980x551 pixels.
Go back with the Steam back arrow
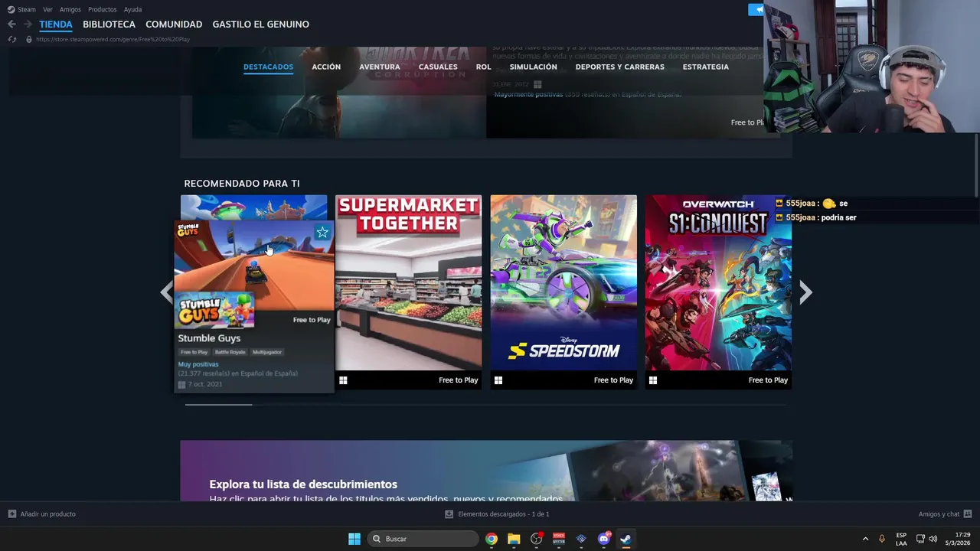coord(11,24)
